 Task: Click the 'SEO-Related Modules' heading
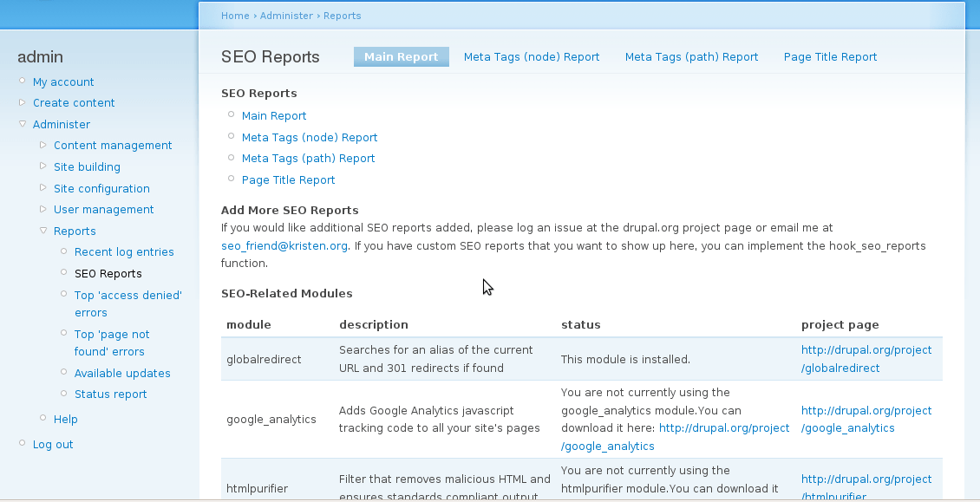(x=287, y=293)
